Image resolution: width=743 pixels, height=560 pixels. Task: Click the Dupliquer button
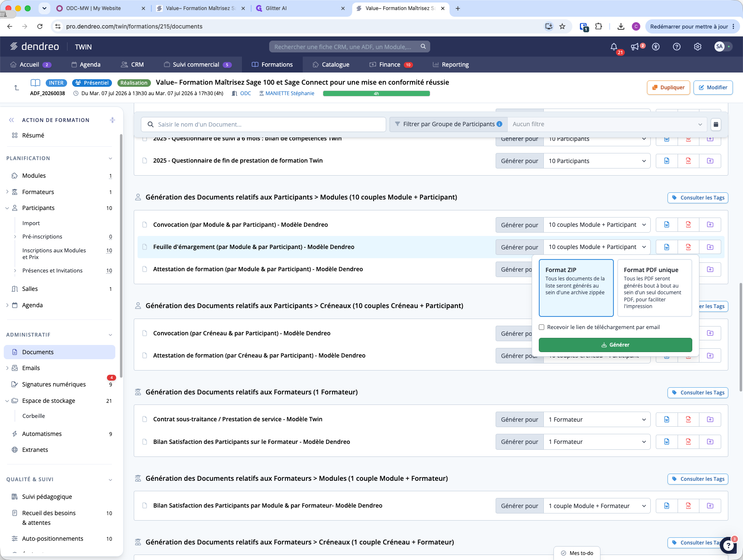click(668, 88)
